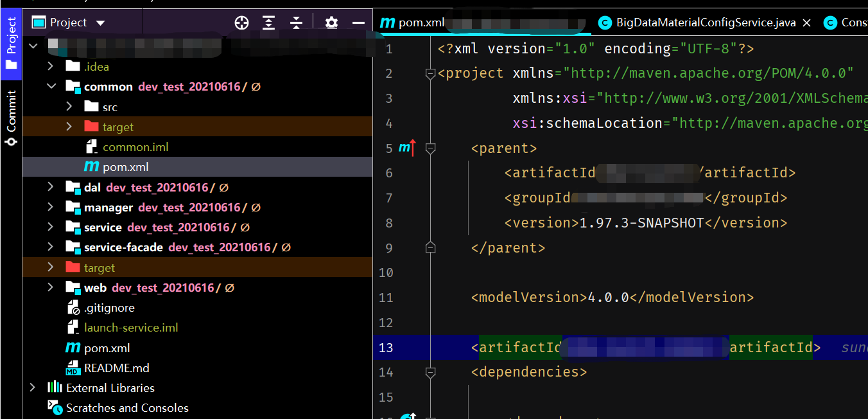This screenshot has height=419, width=868.
Task: Expand External Libraries
Action: tap(33, 388)
